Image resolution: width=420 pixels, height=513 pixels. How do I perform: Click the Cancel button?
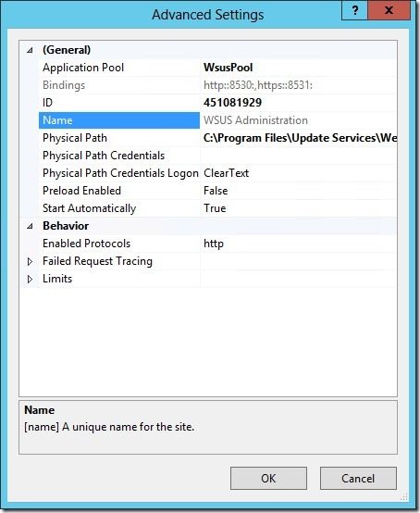[x=358, y=479]
